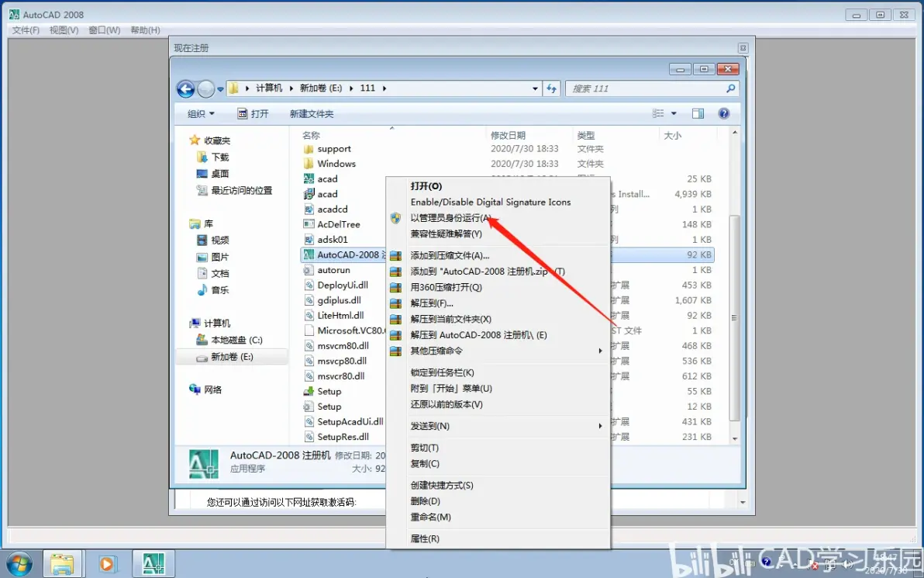Select the support folder icon

(309, 149)
